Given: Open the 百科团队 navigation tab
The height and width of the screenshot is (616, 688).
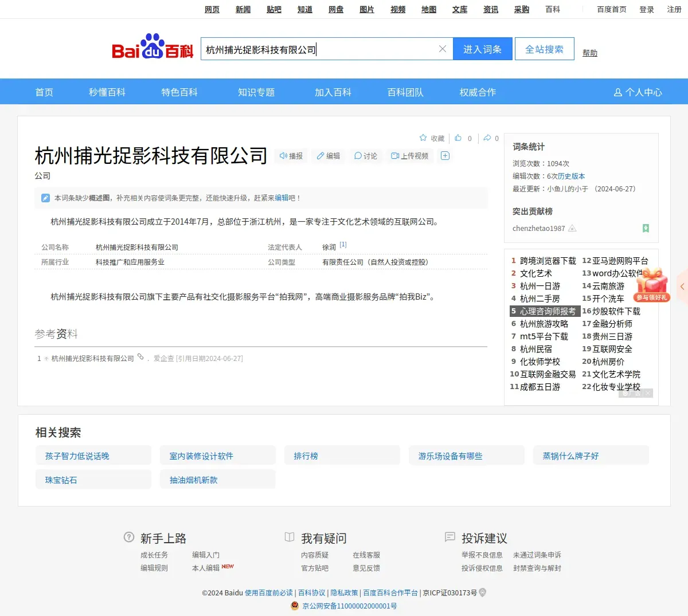Looking at the screenshot, I should 405,92.
